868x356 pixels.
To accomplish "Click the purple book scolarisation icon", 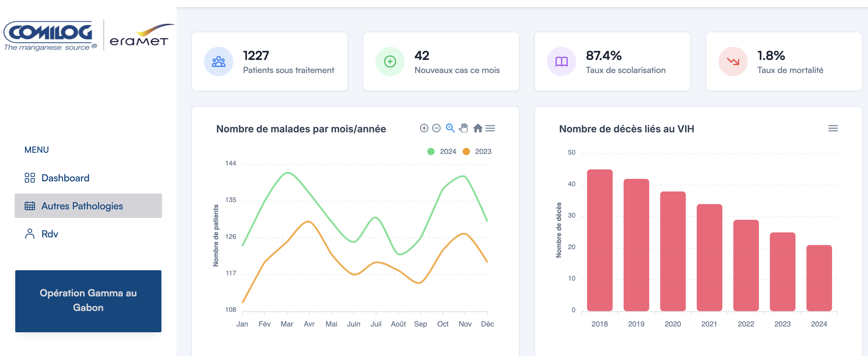I will pyautogui.click(x=562, y=61).
